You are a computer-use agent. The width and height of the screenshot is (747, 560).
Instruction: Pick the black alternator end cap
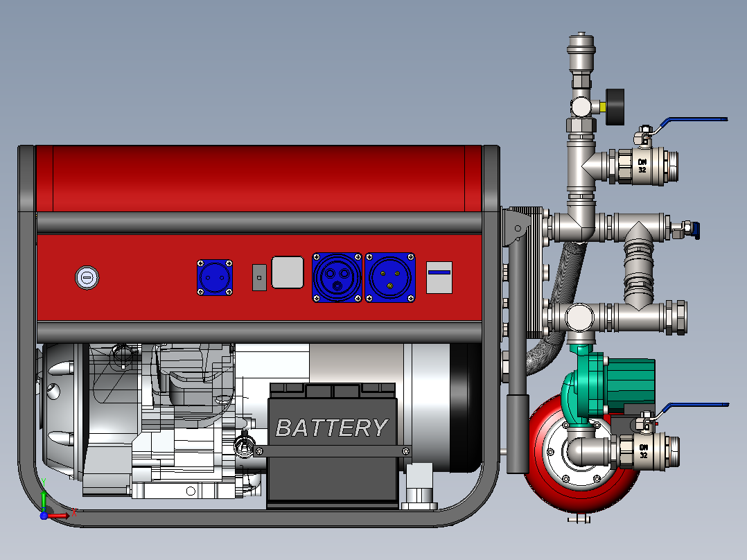466,408
